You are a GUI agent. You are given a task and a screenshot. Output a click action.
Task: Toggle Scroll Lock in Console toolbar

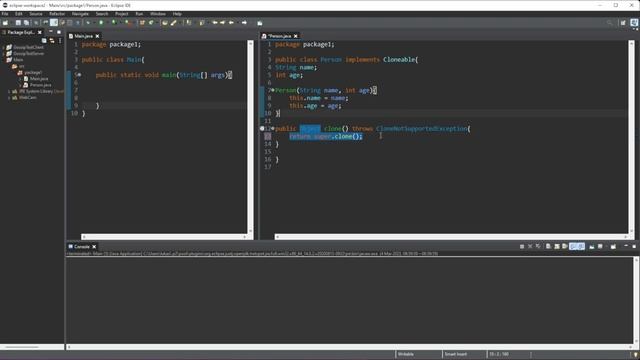pos(556,247)
